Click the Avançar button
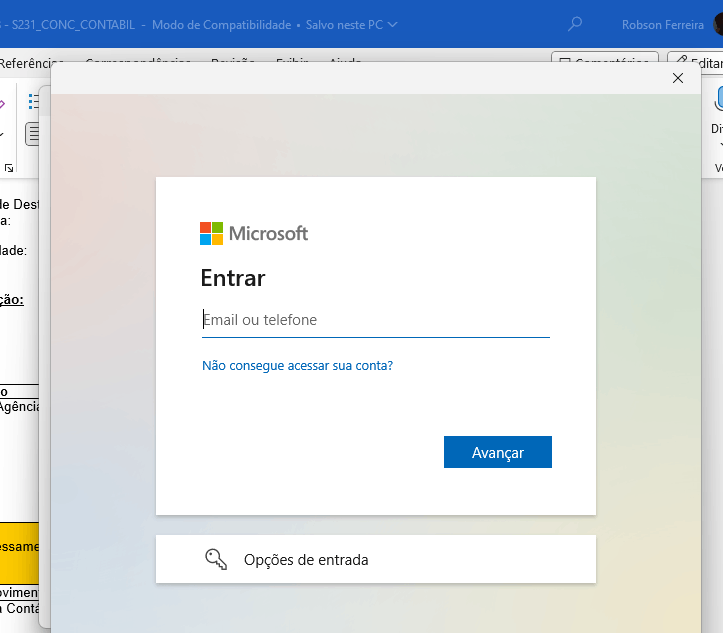The height and width of the screenshot is (633, 723). click(498, 452)
